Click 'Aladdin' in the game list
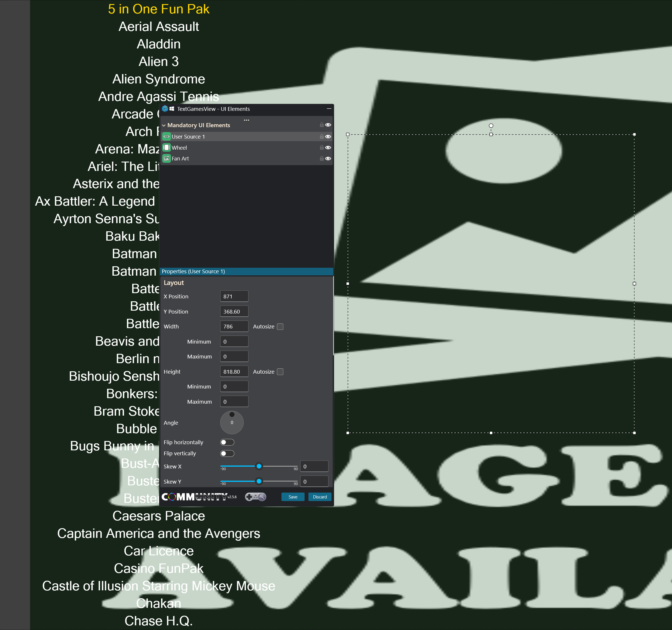The width and height of the screenshot is (672, 630). coord(158,44)
